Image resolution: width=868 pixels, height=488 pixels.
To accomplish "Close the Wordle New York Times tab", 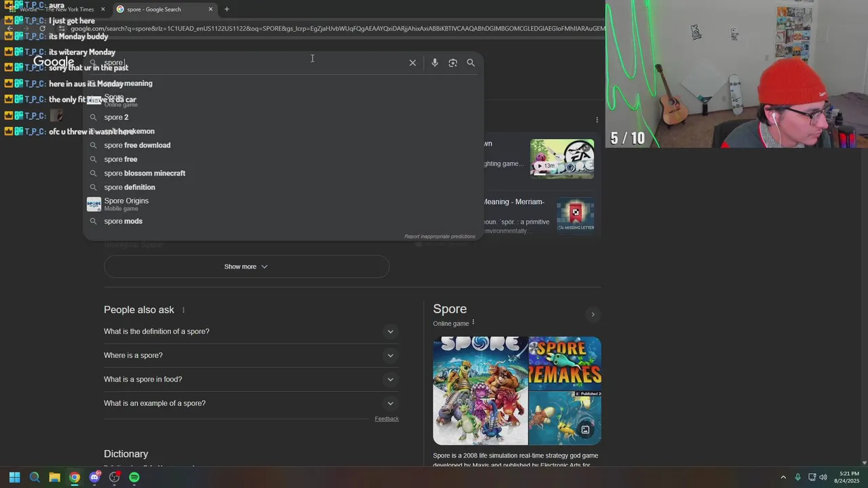I will [103, 9].
